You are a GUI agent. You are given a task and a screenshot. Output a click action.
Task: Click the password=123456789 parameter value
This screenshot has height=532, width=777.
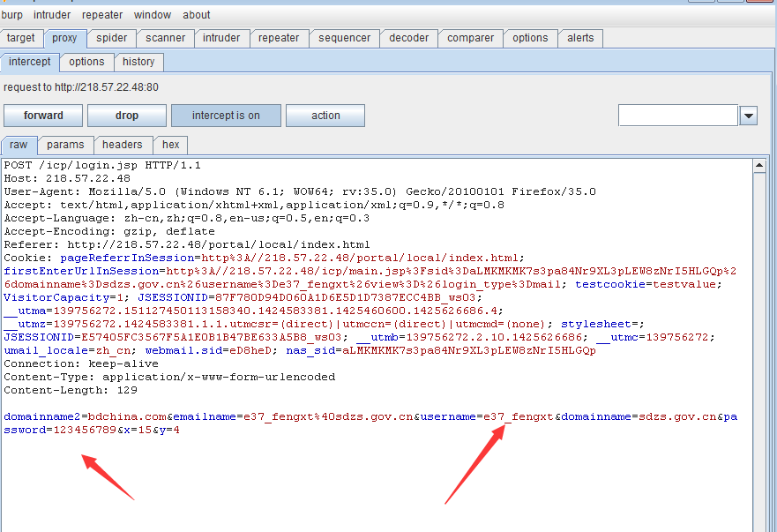click(85, 430)
